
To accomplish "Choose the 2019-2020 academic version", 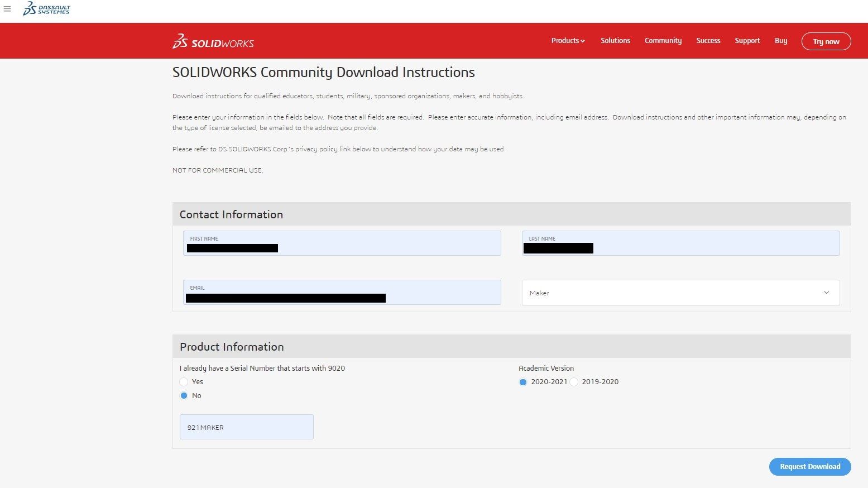I will tap(574, 382).
